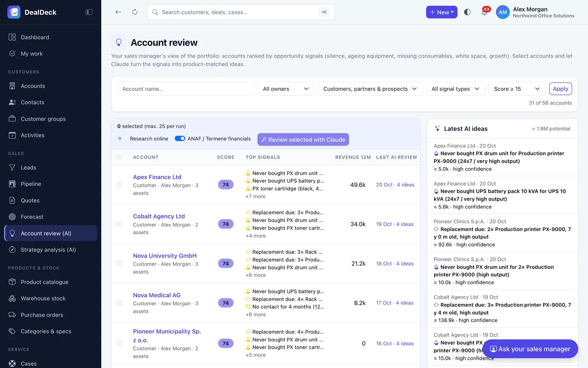Image resolution: width=588 pixels, height=368 pixels.
Task: Open the Activities page
Action: [x=51, y=135]
